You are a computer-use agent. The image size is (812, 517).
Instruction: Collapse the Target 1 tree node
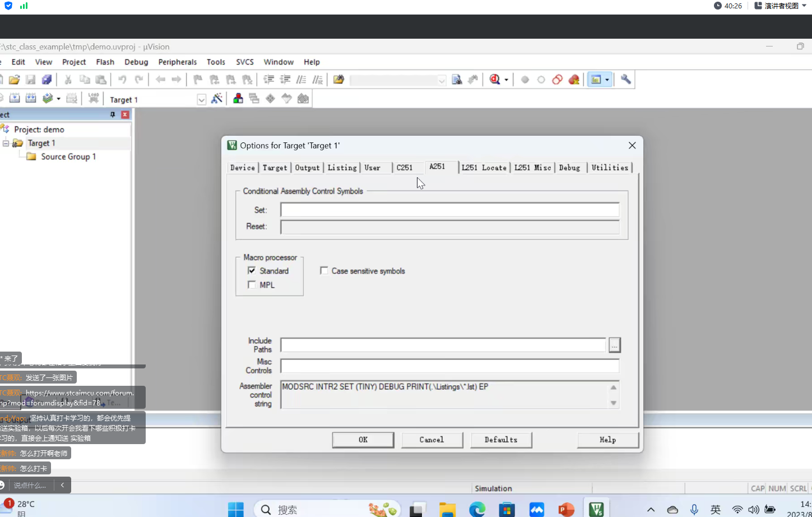(x=6, y=143)
